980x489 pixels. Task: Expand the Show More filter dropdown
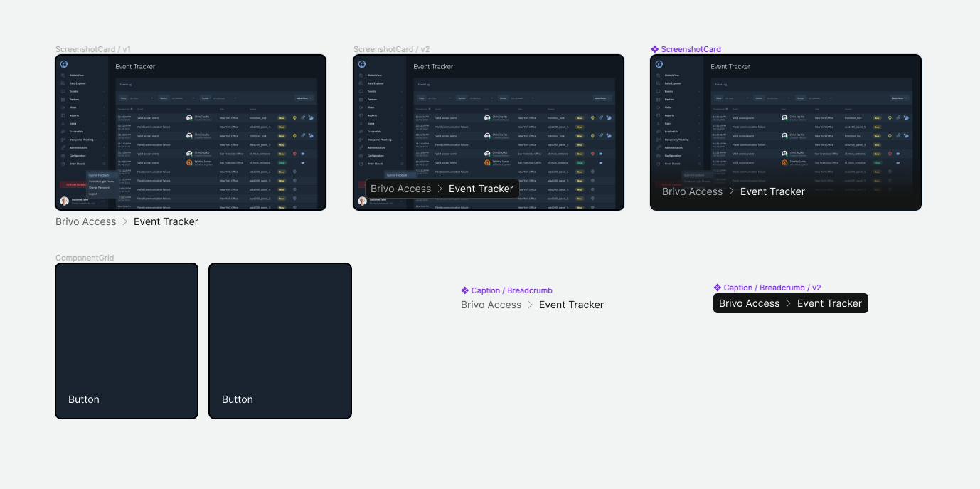tap(304, 98)
